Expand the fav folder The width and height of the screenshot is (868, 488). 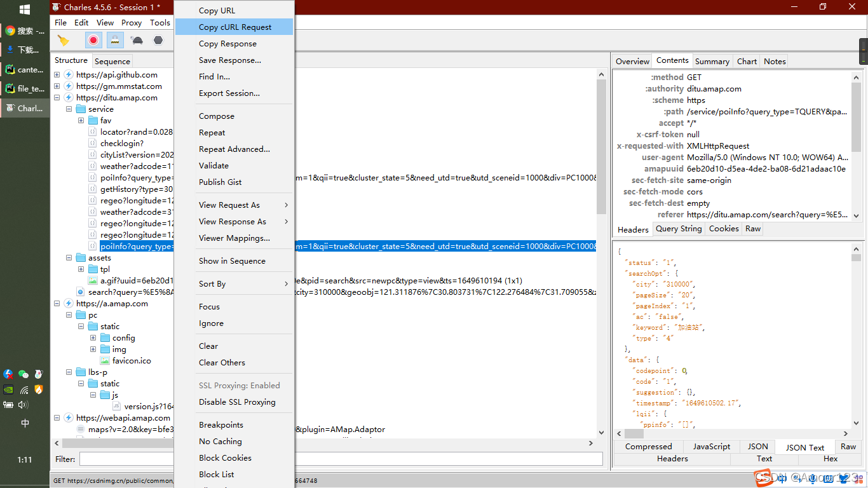81,121
